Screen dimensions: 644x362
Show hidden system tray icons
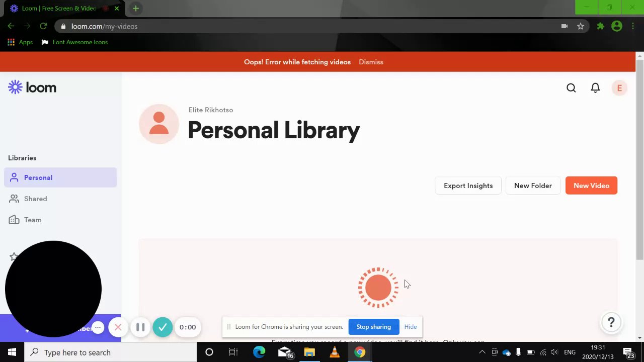pos(482,352)
